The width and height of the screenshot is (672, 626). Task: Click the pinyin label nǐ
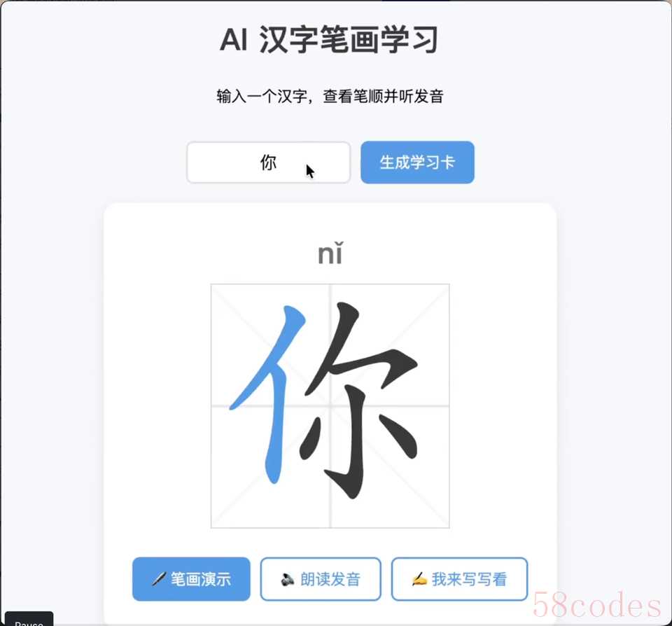pos(330,253)
